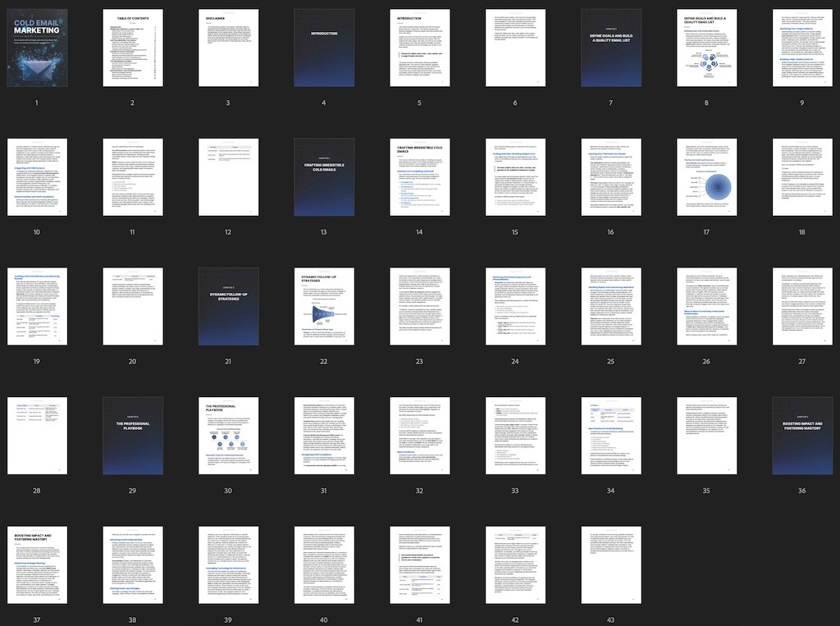Open dark The Professional Playbook divider page 29
840x626 pixels.
[133, 436]
